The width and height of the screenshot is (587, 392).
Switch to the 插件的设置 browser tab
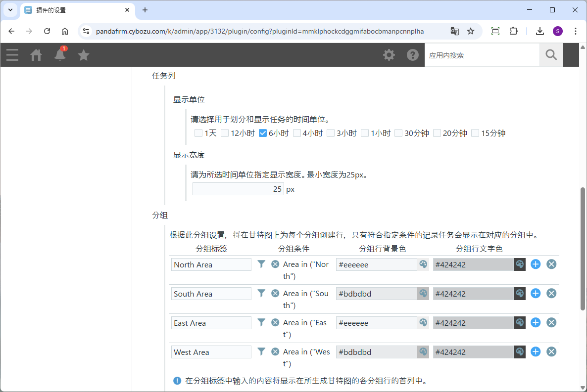[77, 10]
